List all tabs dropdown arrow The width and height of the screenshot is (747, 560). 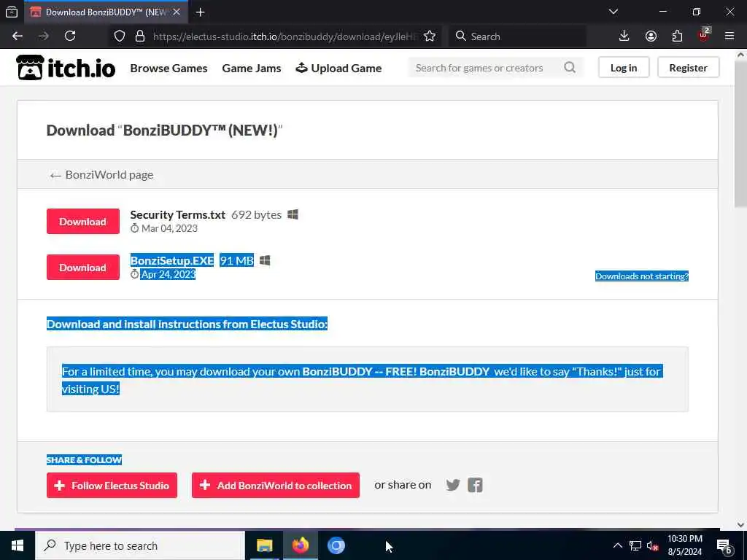(614, 12)
